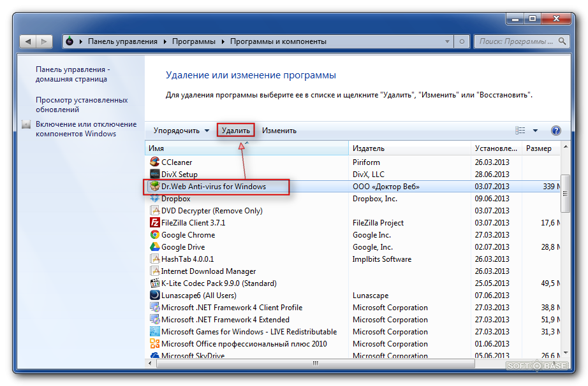Click the Lunascape6 icon
This screenshot has height=386, width=588.
coord(154,295)
